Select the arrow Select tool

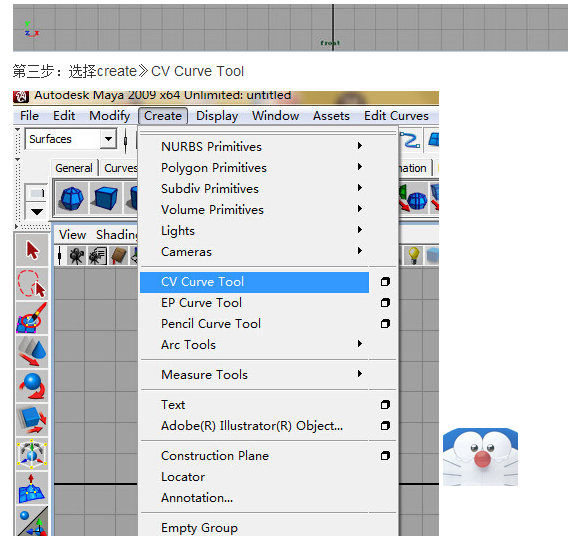click(x=32, y=250)
